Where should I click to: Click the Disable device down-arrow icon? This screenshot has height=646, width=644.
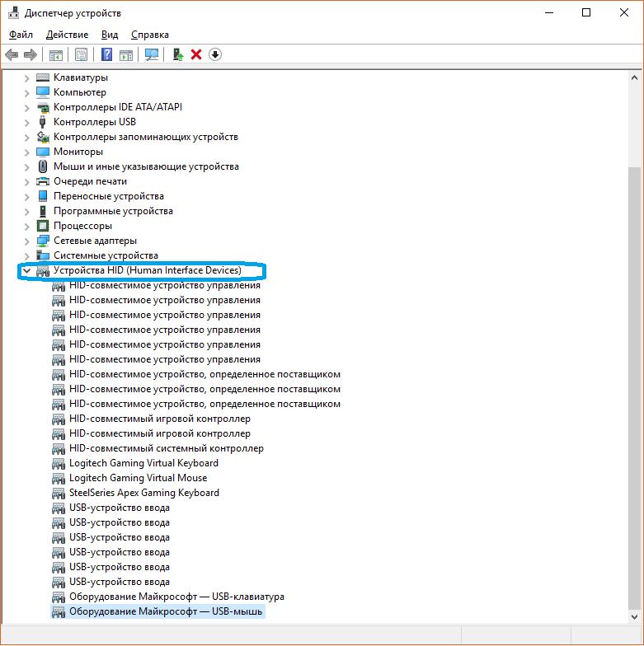pos(215,54)
